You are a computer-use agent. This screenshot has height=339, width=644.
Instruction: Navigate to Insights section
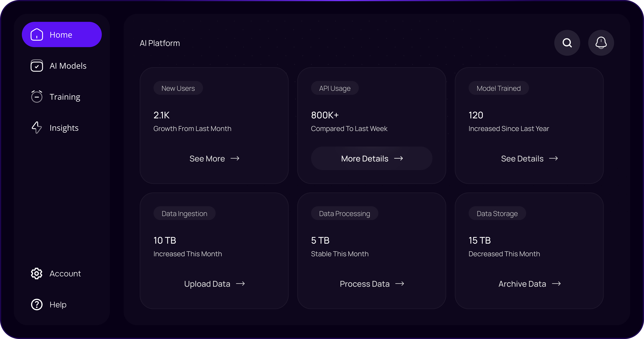pos(64,128)
